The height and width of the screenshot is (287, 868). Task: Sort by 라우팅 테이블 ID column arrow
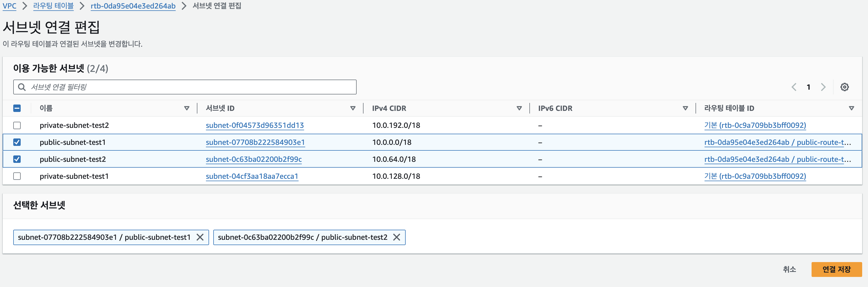click(x=851, y=108)
